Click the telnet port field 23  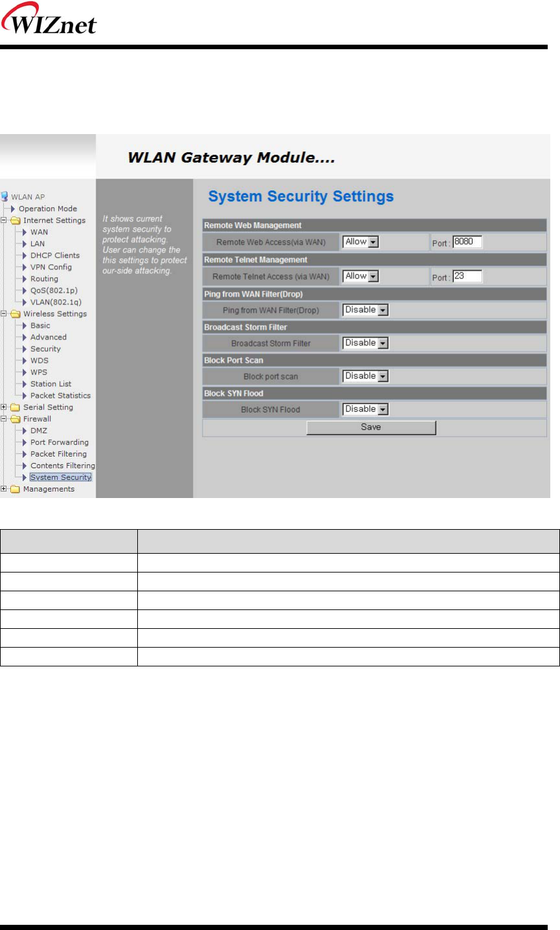point(467,276)
